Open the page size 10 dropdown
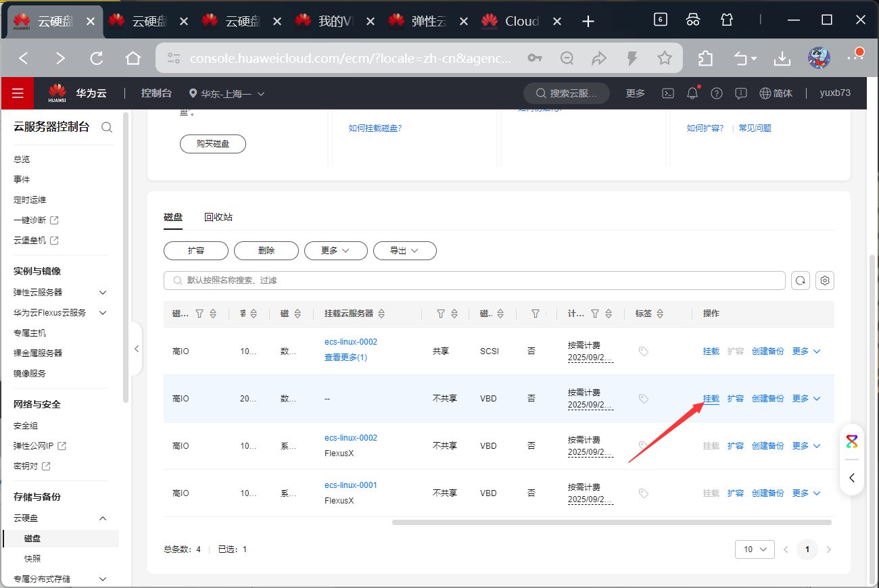This screenshot has width=879, height=588. pyautogui.click(x=755, y=549)
